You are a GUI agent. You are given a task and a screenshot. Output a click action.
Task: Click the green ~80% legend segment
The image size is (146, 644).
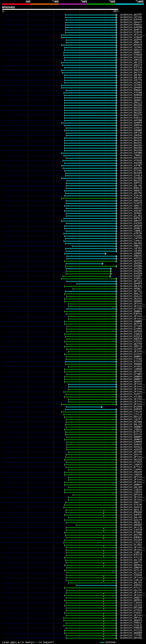tap(101, 4)
